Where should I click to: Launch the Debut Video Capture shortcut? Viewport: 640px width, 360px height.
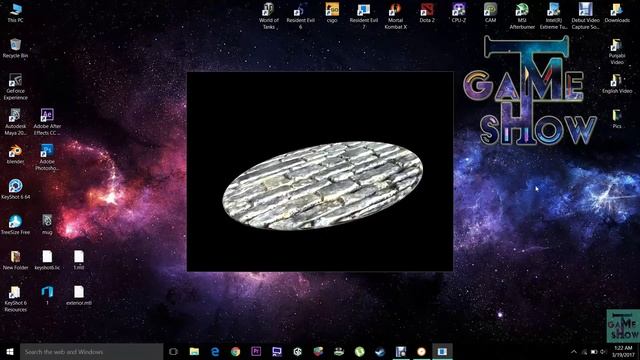pyautogui.click(x=585, y=16)
